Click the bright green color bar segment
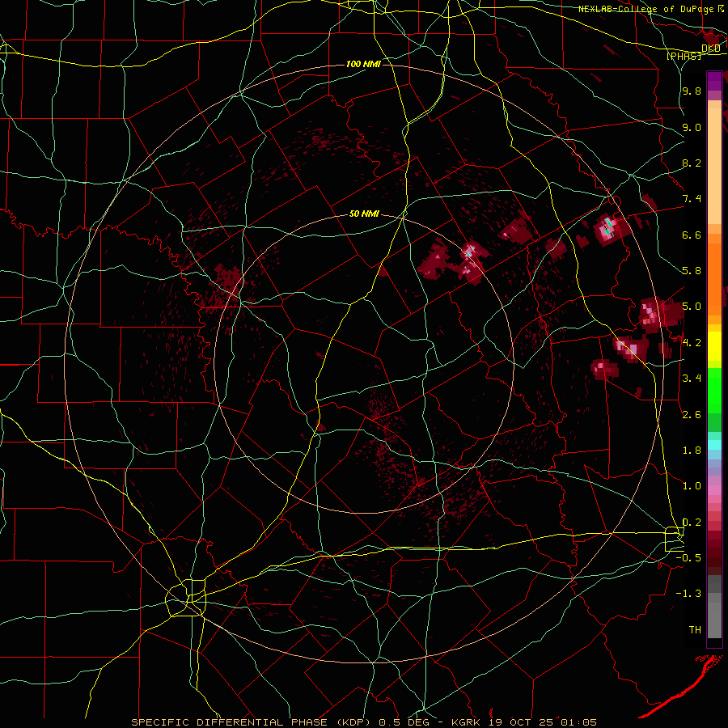Screen dimensions: 728x728 point(714,390)
